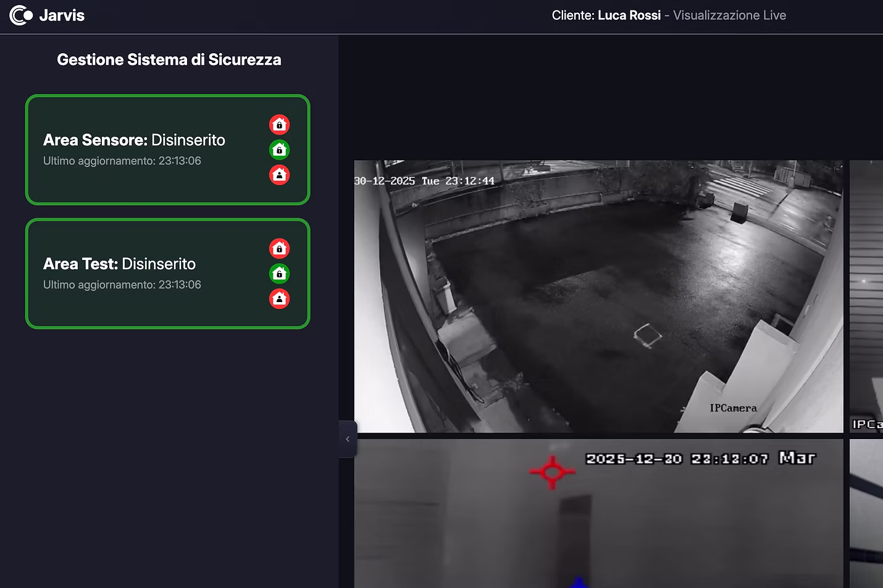
Task: Arm Area Test with the locked house icon
Action: (x=279, y=248)
